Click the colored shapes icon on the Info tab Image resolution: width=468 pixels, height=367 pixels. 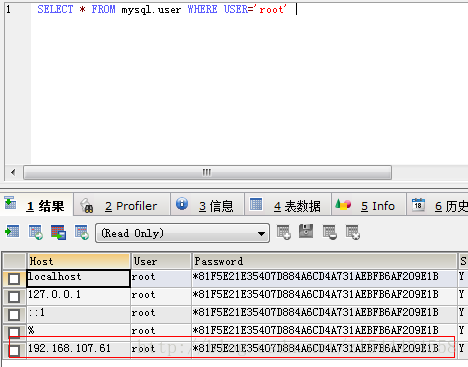(343, 204)
